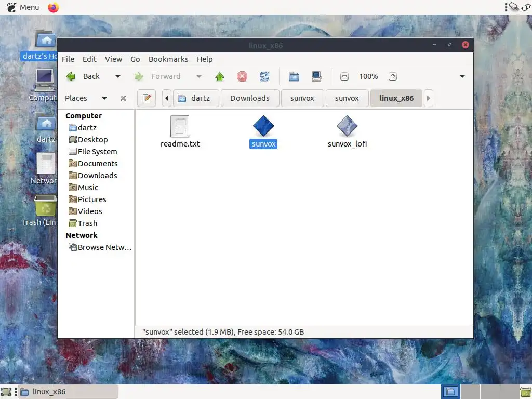The image size is (532, 399).
Task: Click the status bar selection text
Action: [x=223, y=332]
